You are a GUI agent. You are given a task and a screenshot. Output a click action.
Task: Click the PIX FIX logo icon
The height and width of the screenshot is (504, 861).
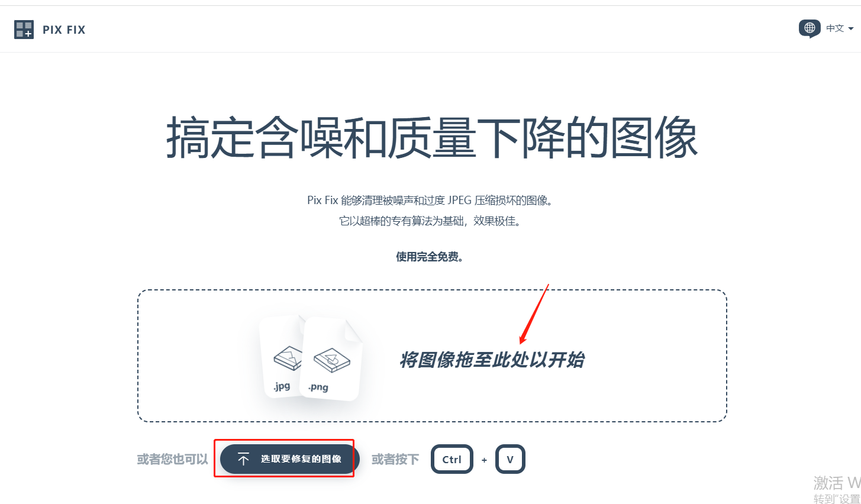[24, 30]
